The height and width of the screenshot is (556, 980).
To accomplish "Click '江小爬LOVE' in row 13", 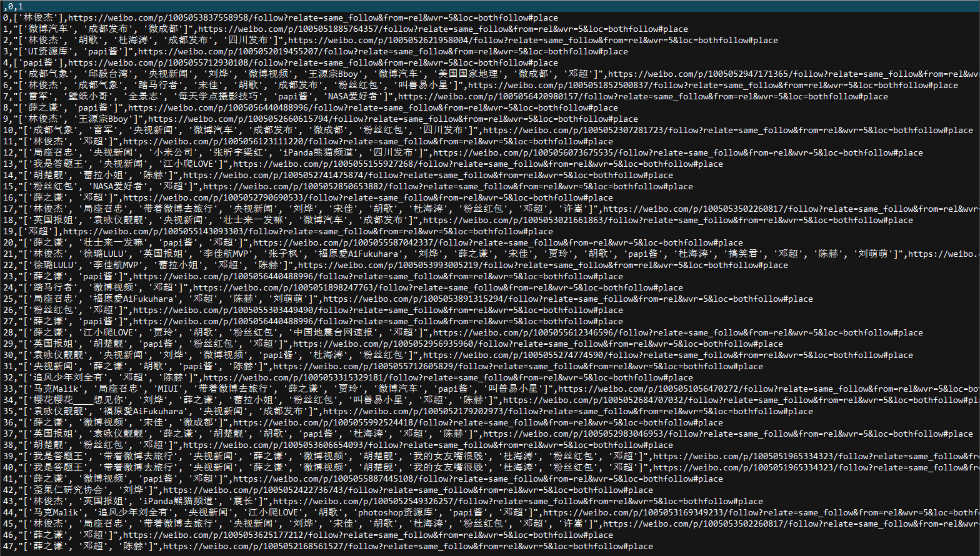I will [188, 164].
